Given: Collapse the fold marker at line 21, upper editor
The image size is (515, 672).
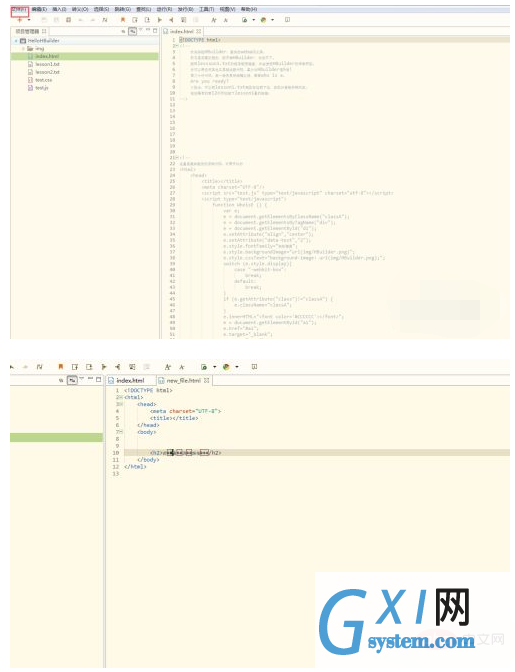Looking at the screenshot, I should coord(176,158).
